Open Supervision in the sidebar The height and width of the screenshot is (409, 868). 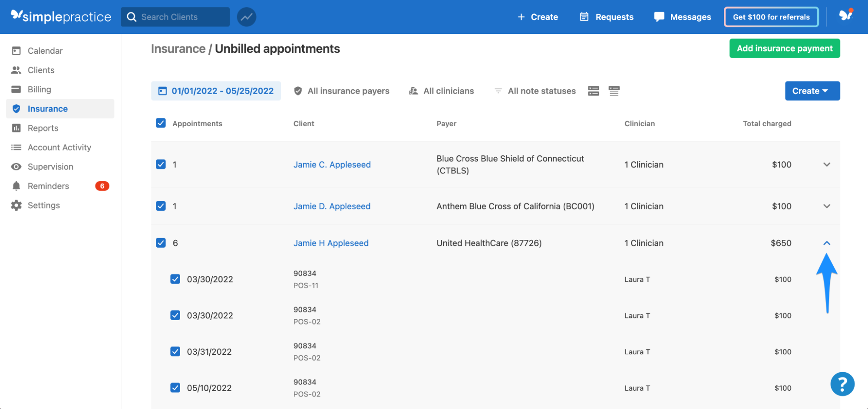pos(60,167)
